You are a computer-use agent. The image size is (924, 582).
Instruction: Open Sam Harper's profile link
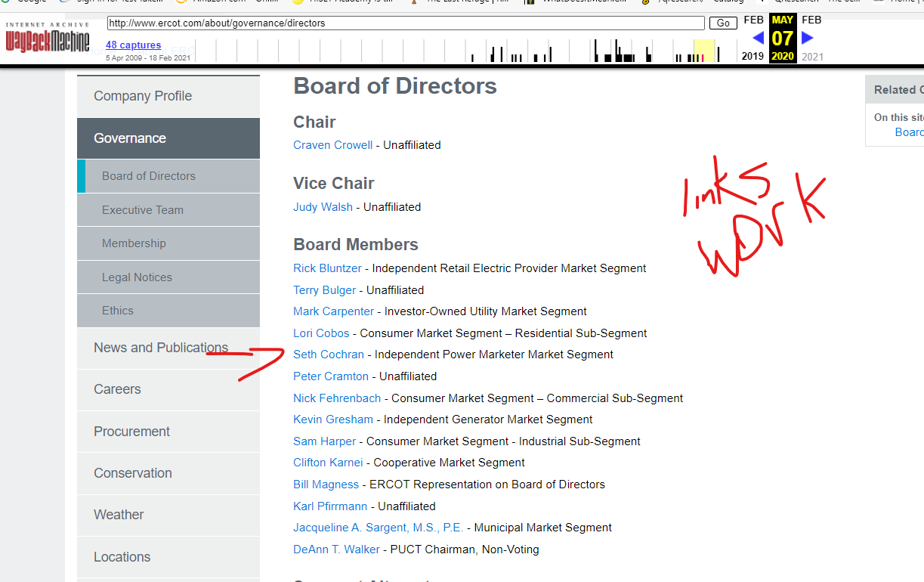coord(325,441)
